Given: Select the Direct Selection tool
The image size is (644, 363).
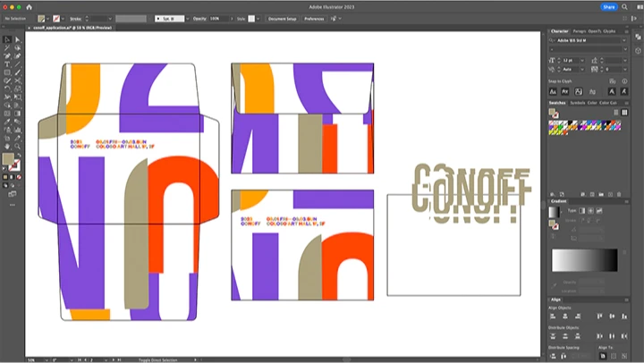Looking at the screenshot, I should pos(17,39).
